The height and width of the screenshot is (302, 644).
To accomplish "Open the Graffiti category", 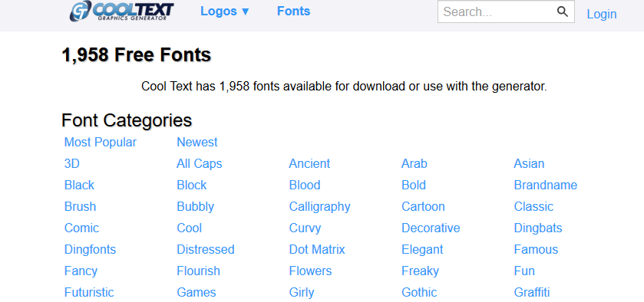I will coord(532,292).
